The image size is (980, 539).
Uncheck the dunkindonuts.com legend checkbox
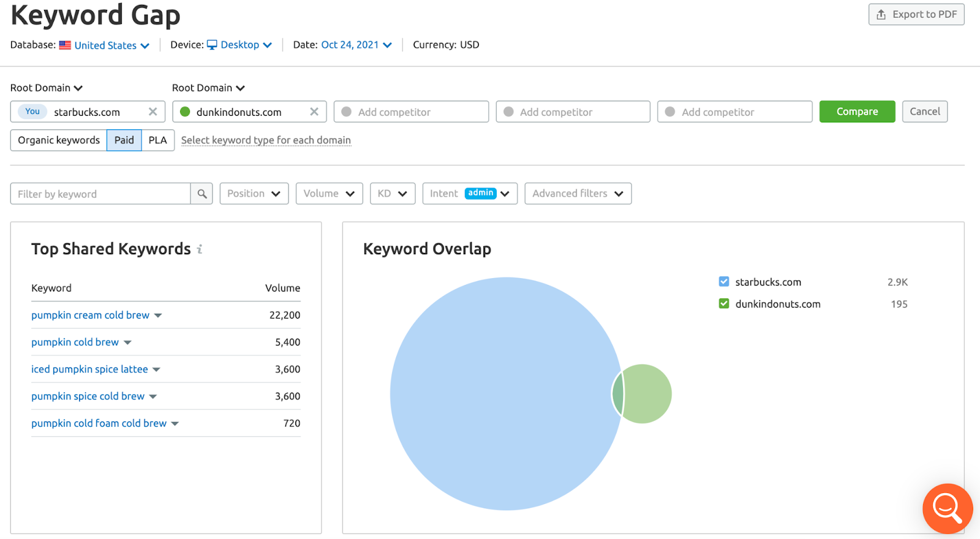click(x=724, y=303)
